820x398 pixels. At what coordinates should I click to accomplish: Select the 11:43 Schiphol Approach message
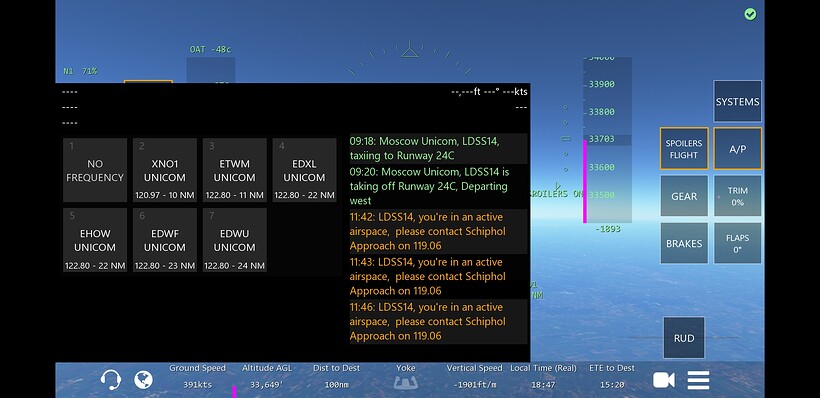pyautogui.click(x=438, y=276)
